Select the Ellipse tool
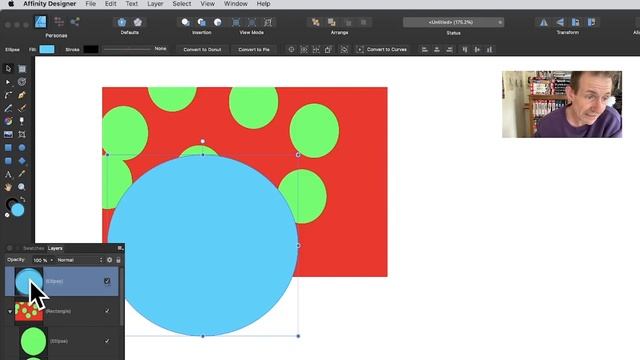 coord(22,148)
